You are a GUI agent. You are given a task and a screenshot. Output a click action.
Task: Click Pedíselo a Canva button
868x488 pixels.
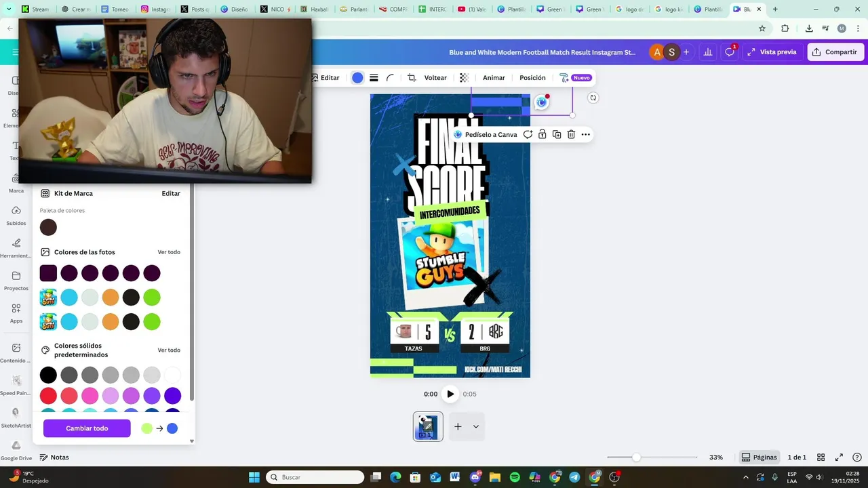point(485,135)
